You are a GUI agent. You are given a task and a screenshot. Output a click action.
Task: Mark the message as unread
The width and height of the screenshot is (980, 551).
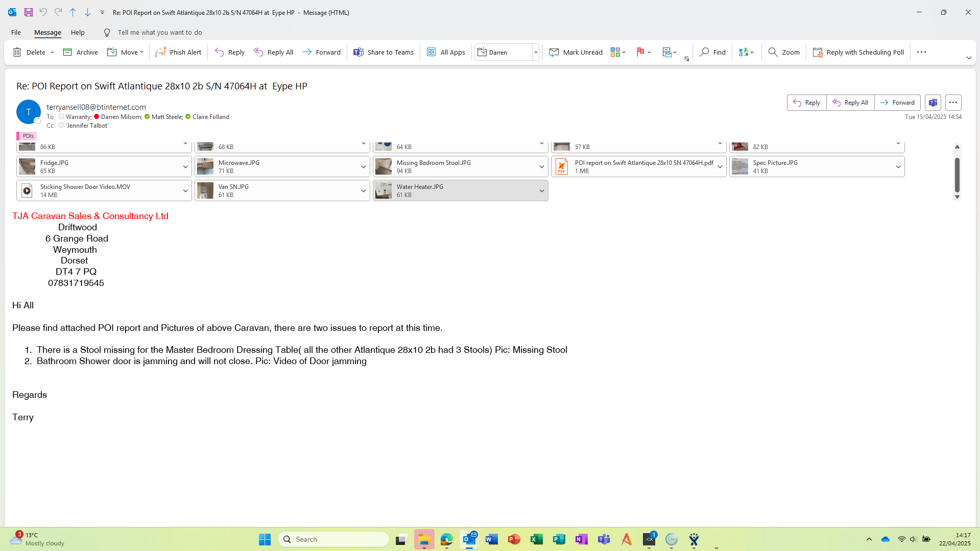tap(576, 52)
